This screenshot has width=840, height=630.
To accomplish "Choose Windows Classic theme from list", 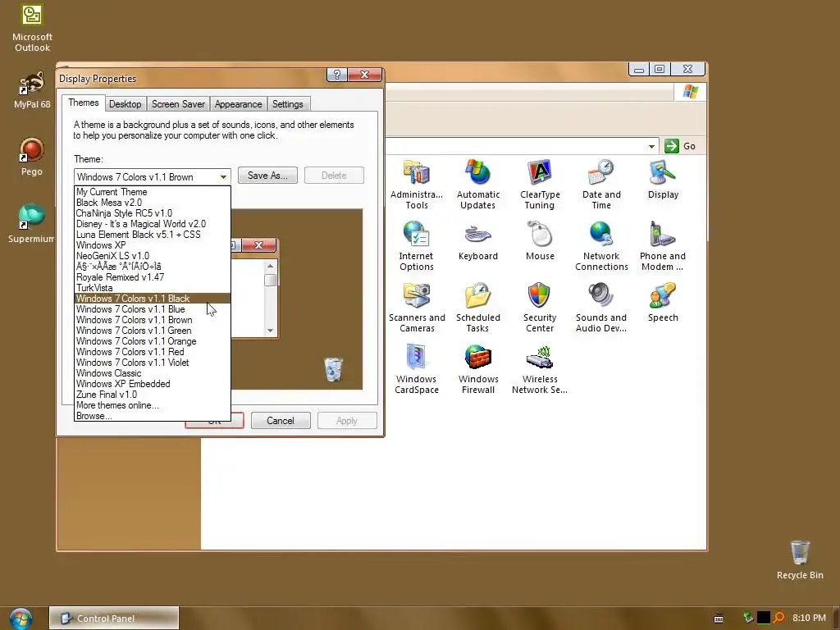I will point(152,373).
